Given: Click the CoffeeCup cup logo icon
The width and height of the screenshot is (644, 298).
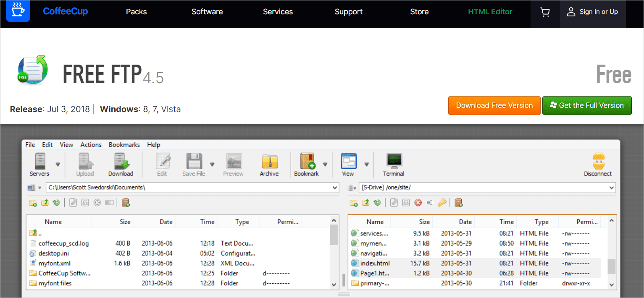Looking at the screenshot, I should tap(18, 11).
